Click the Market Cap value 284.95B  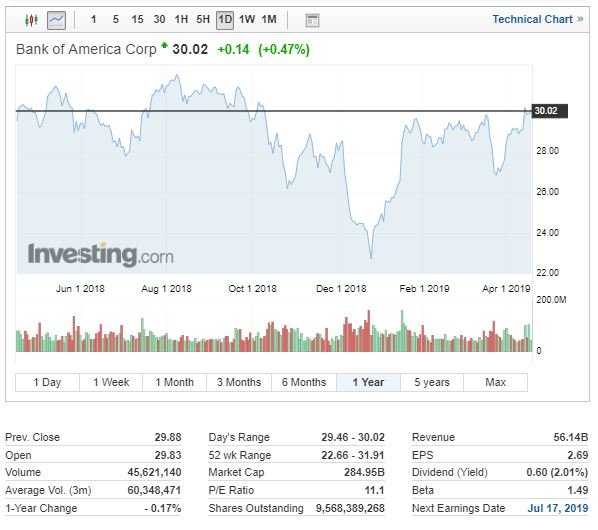(x=364, y=472)
